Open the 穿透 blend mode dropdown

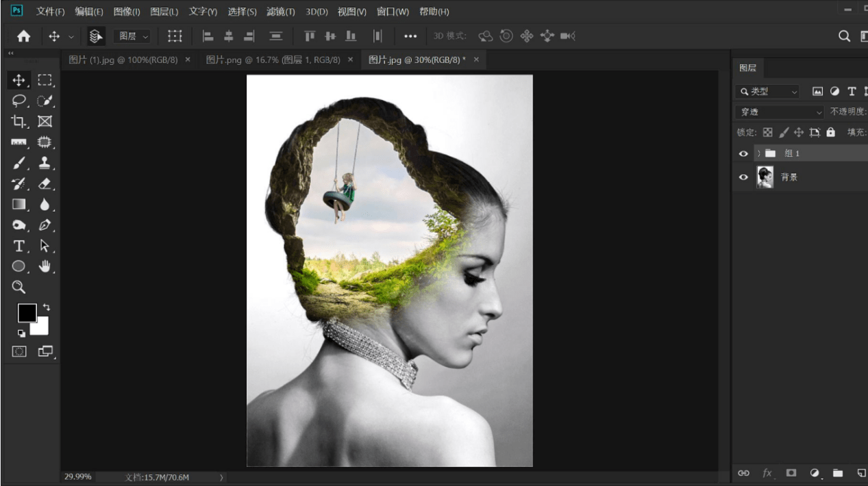click(x=780, y=112)
